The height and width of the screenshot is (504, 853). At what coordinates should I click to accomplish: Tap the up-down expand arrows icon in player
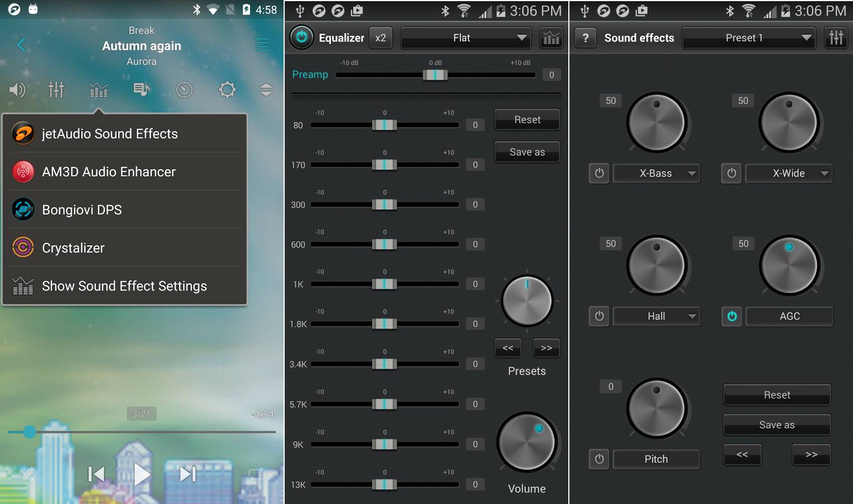266,90
